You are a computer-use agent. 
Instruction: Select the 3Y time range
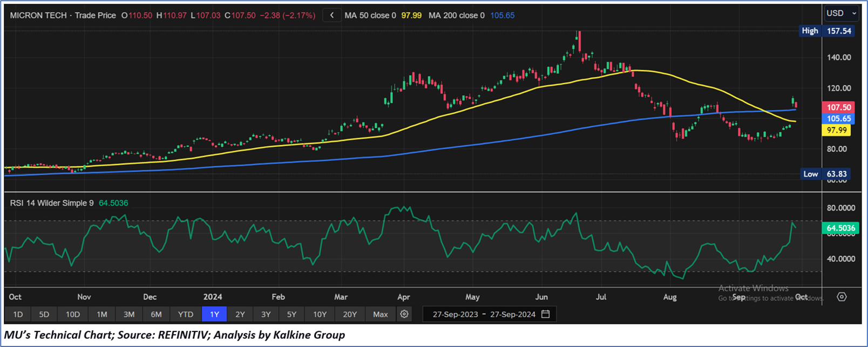266,314
